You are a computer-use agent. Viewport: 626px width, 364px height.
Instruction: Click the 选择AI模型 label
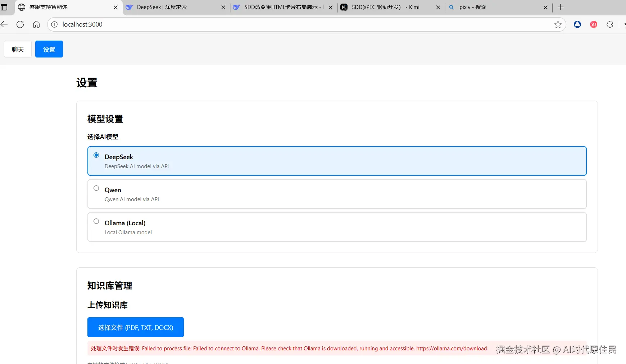point(103,137)
